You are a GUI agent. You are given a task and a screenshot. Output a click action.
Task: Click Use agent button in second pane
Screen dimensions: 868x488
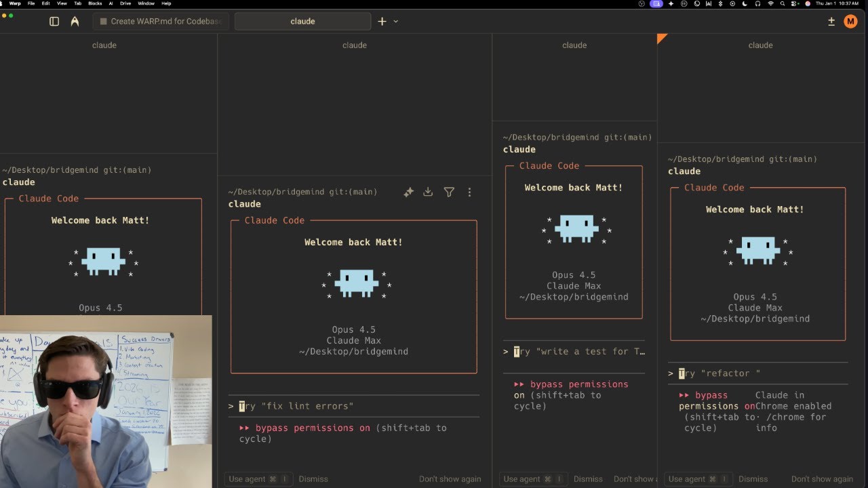pyautogui.click(x=258, y=479)
